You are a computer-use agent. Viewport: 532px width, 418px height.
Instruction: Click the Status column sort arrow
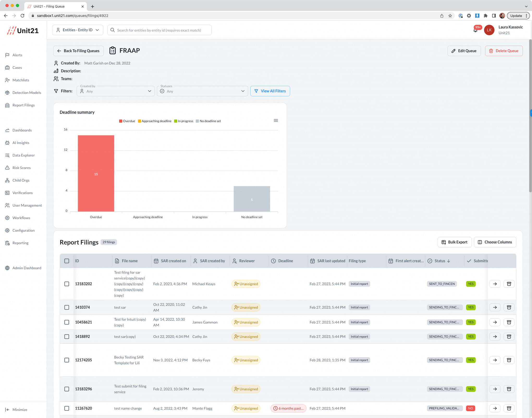pos(449,261)
